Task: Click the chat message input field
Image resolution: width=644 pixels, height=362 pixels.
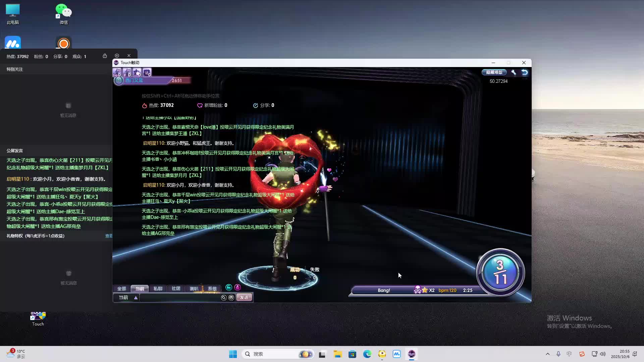Action: point(180,298)
